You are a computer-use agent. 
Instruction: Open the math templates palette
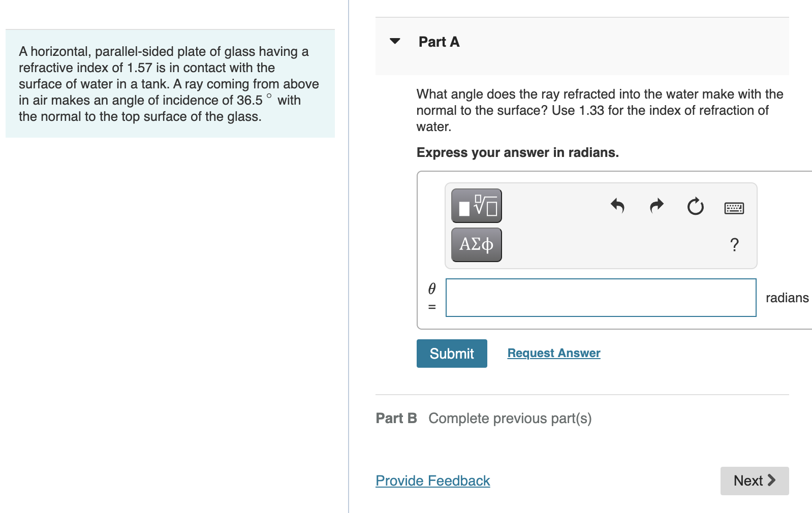[x=476, y=206]
